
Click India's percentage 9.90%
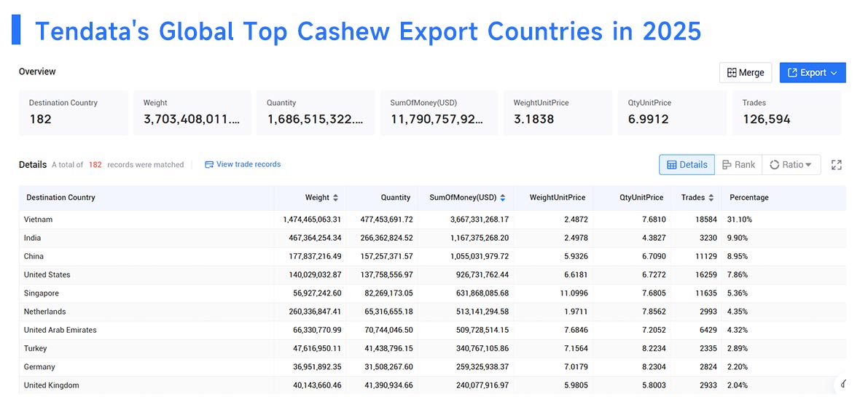click(x=738, y=238)
